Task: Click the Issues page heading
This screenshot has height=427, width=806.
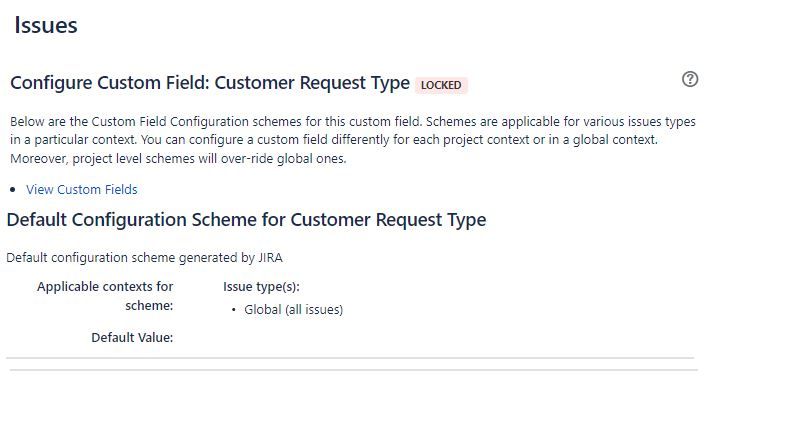Action: click(46, 25)
